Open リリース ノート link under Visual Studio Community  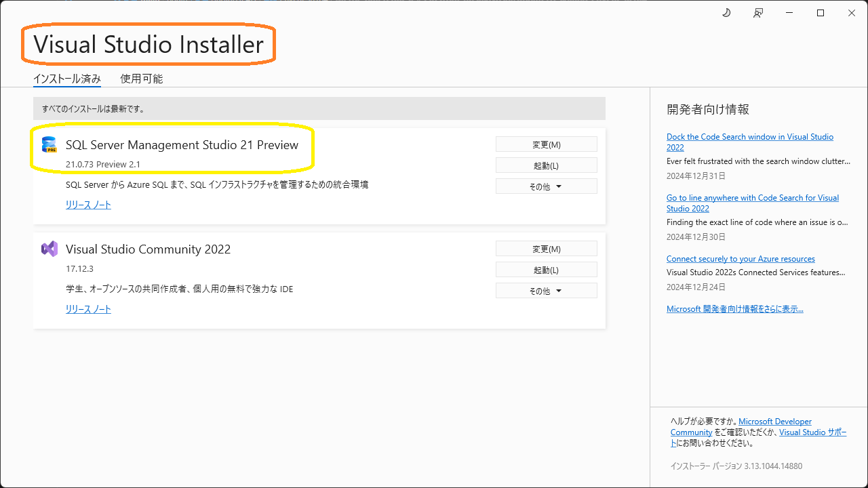[x=88, y=309]
